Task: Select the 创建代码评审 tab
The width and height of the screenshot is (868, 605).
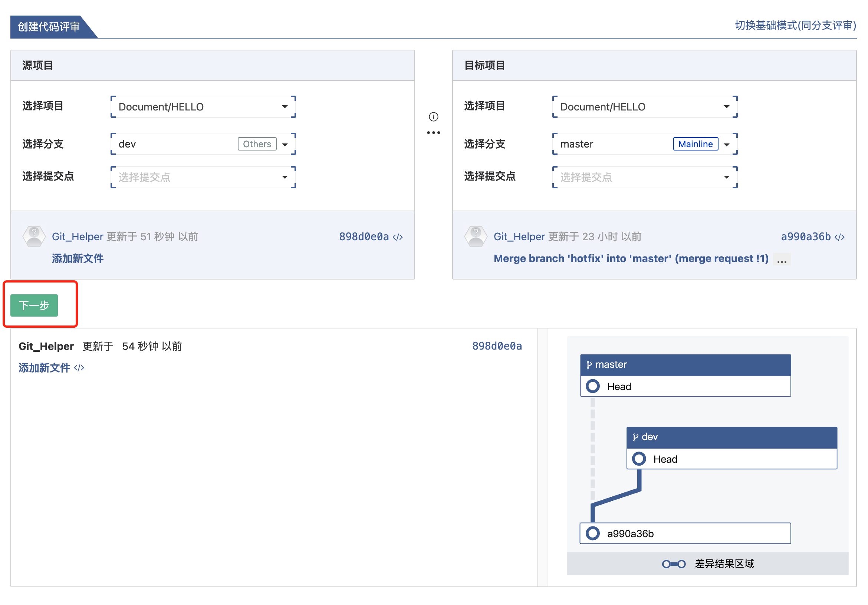Action: click(49, 26)
